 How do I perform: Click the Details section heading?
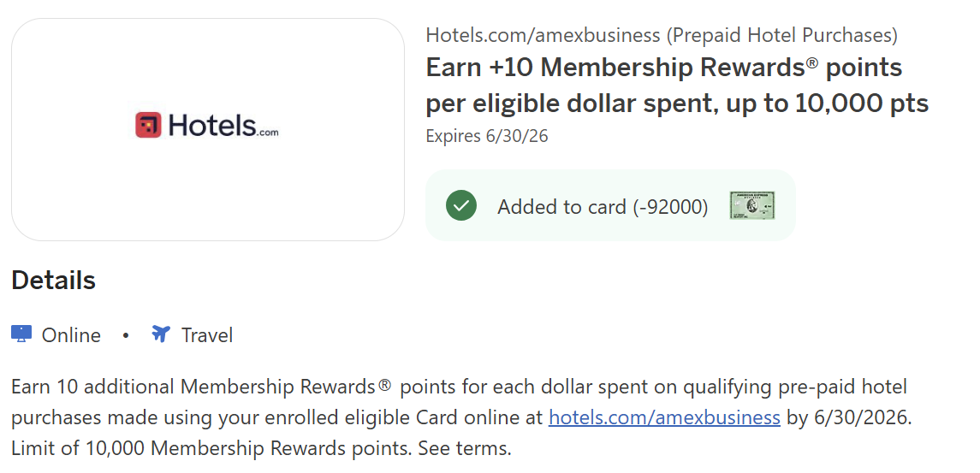[53, 281]
